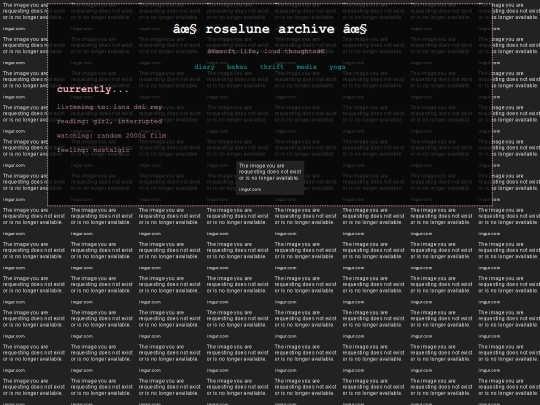Open the yoga link

pos(337,67)
